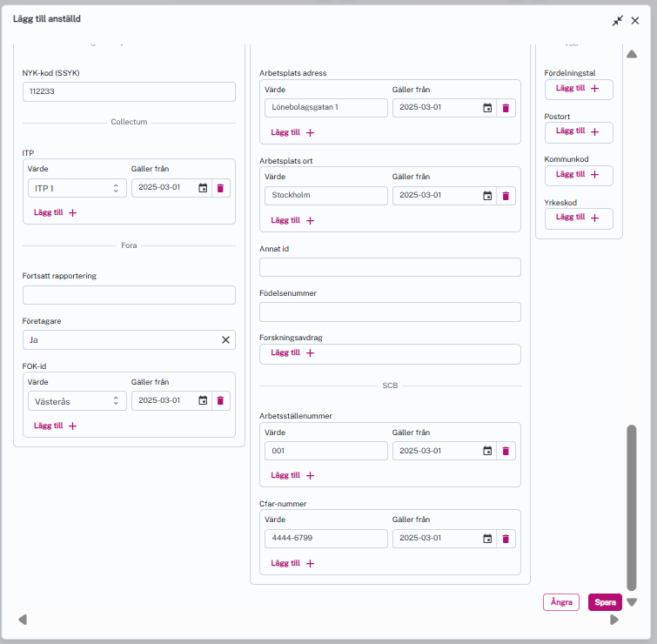Delete the ITP value row
The image size is (657, 644).
coord(220,188)
